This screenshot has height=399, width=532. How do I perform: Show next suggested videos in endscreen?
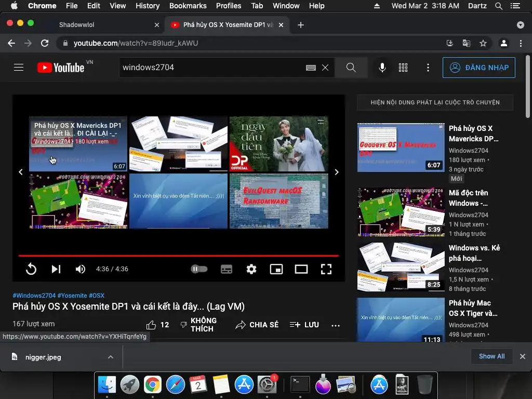(x=337, y=172)
